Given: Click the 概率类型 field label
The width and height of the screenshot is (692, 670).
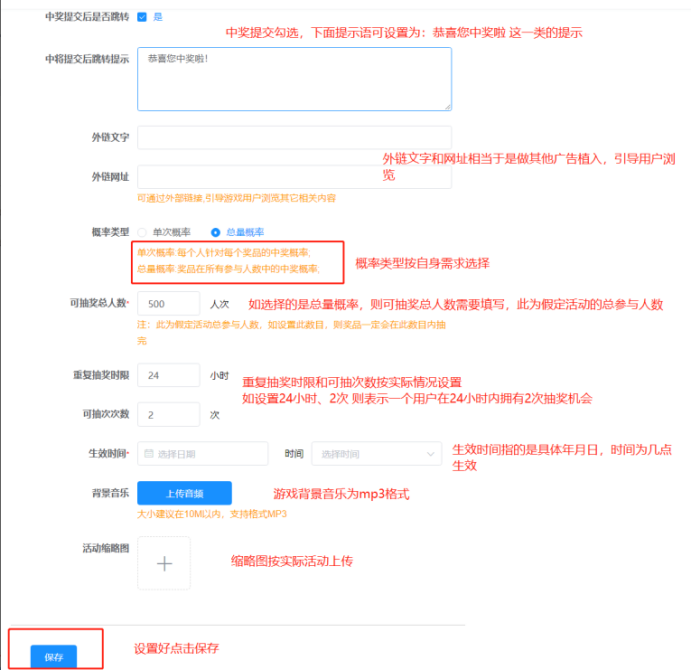Looking at the screenshot, I should [110, 232].
